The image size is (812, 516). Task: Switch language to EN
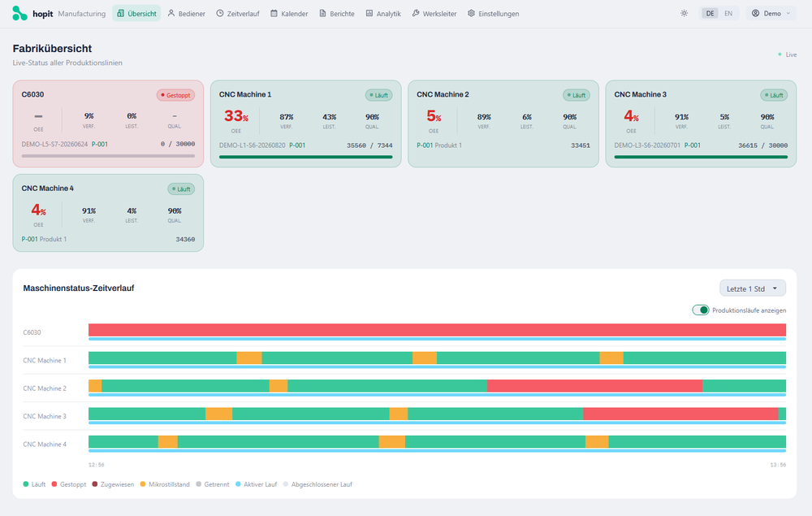click(x=728, y=14)
